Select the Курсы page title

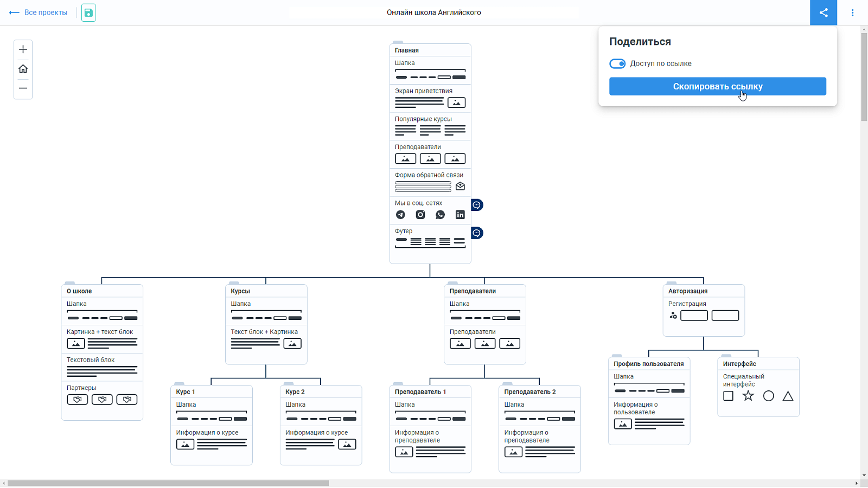[240, 291]
